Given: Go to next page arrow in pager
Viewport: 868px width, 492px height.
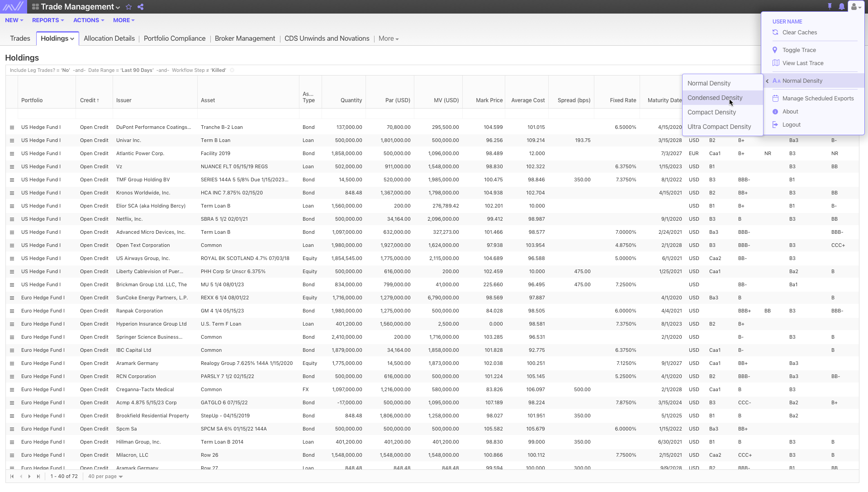Looking at the screenshot, I should [x=29, y=476].
